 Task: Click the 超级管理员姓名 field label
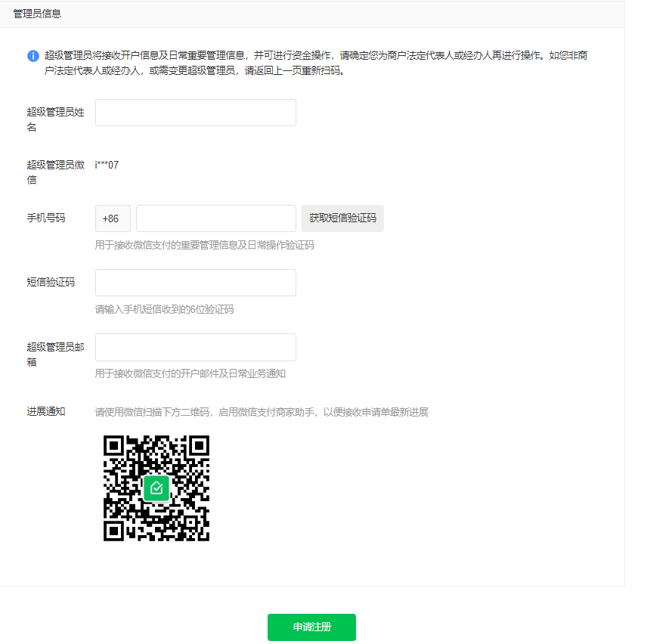point(56,119)
